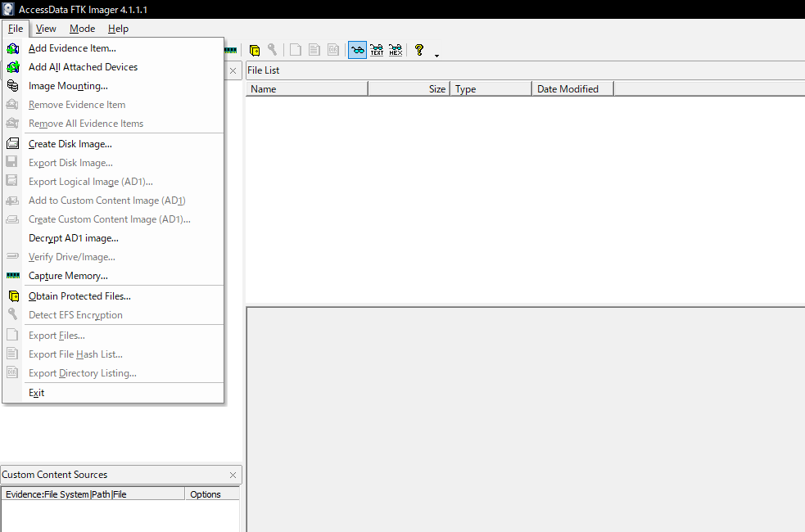Choose Obtain Protected Files…
This screenshot has height=532, width=805.
click(x=114, y=296)
